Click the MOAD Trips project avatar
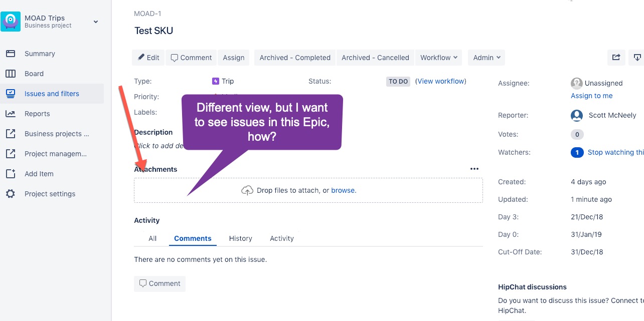The height and width of the screenshot is (321, 644). click(11, 21)
